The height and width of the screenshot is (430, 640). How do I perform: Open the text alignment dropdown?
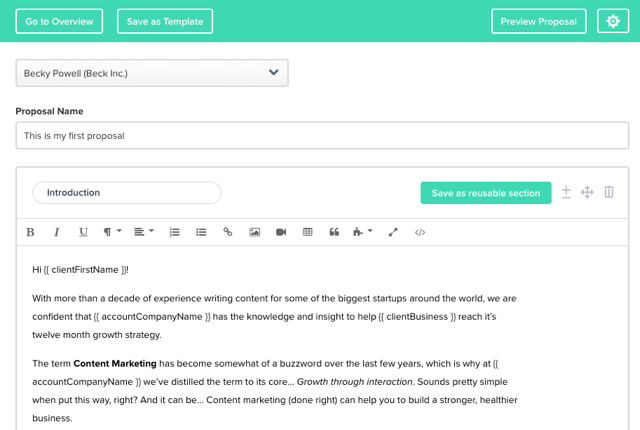pyautogui.click(x=144, y=232)
